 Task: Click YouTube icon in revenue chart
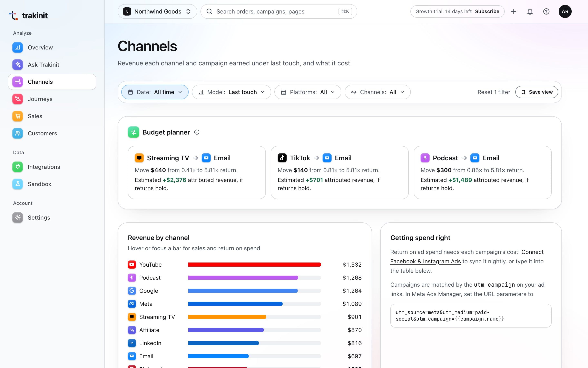coord(132,265)
